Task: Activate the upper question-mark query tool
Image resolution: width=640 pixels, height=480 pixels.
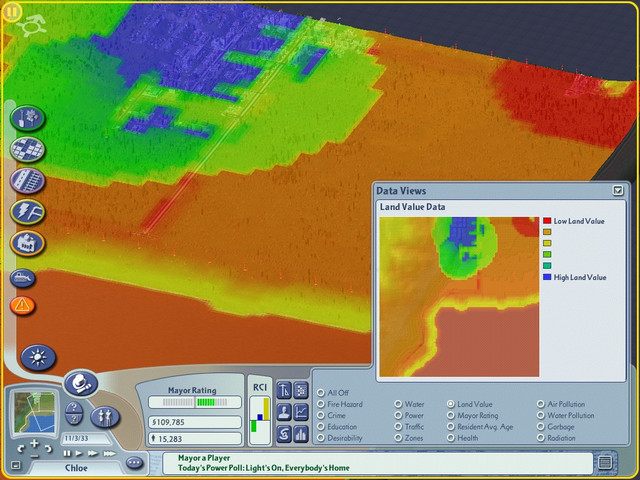Action: coord(74,408)
